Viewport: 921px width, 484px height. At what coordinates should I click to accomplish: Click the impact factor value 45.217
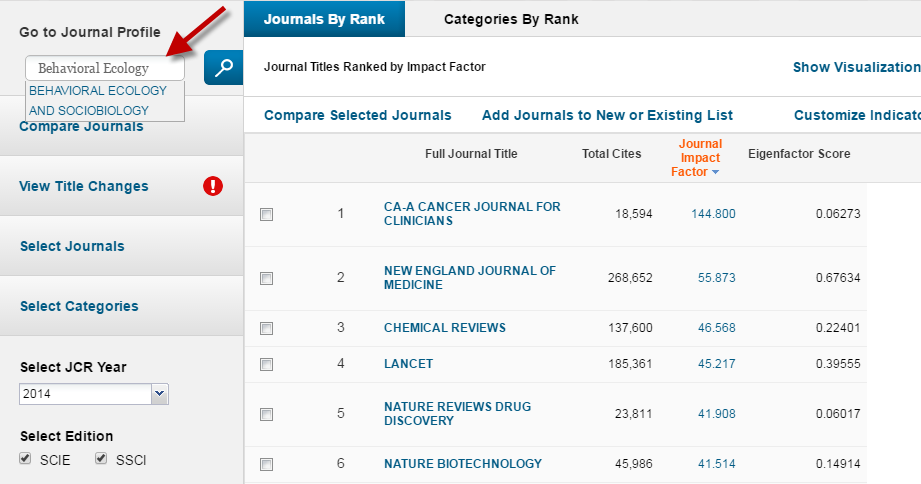pyautogui.click(x=717, y=364)
